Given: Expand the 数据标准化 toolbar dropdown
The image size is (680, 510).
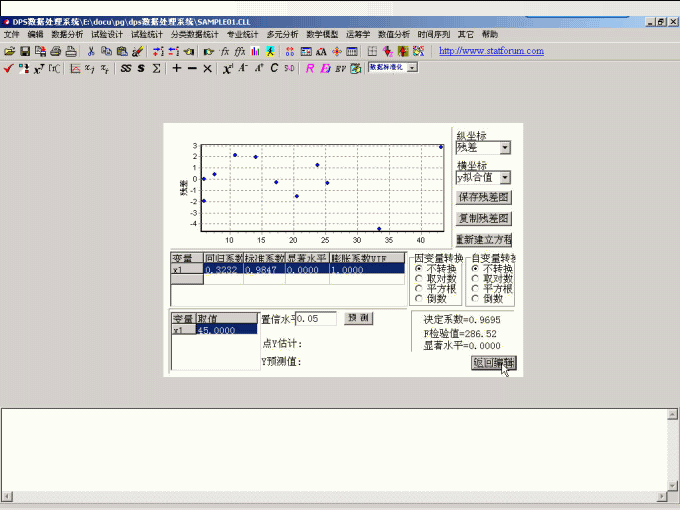Looking at the screenshot, I should tap(412, 68).
